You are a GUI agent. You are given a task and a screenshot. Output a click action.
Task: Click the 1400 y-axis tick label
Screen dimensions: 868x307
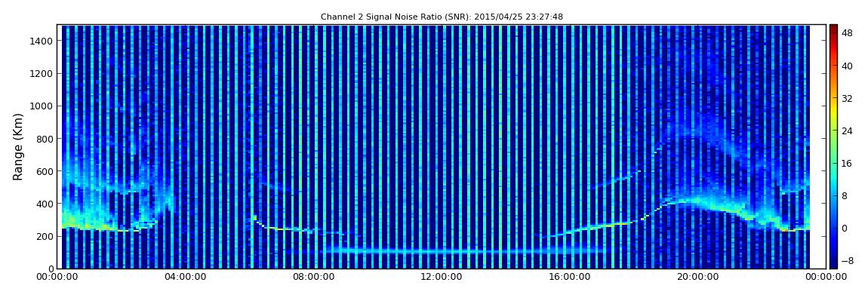coord(42,41)
